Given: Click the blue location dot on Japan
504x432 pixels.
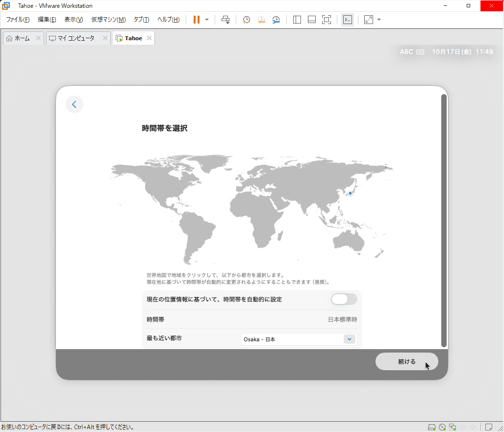Looking at the screenshot, I should pos(350,193).
